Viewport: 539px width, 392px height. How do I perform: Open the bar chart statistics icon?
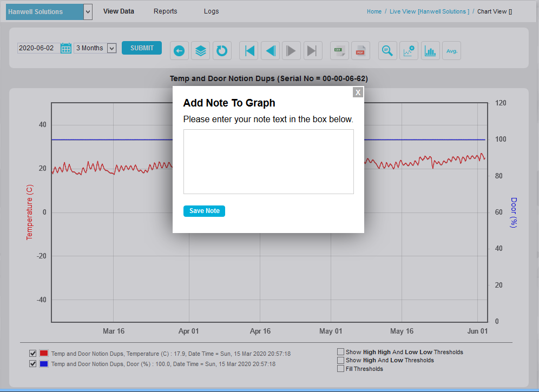(430, 51)
